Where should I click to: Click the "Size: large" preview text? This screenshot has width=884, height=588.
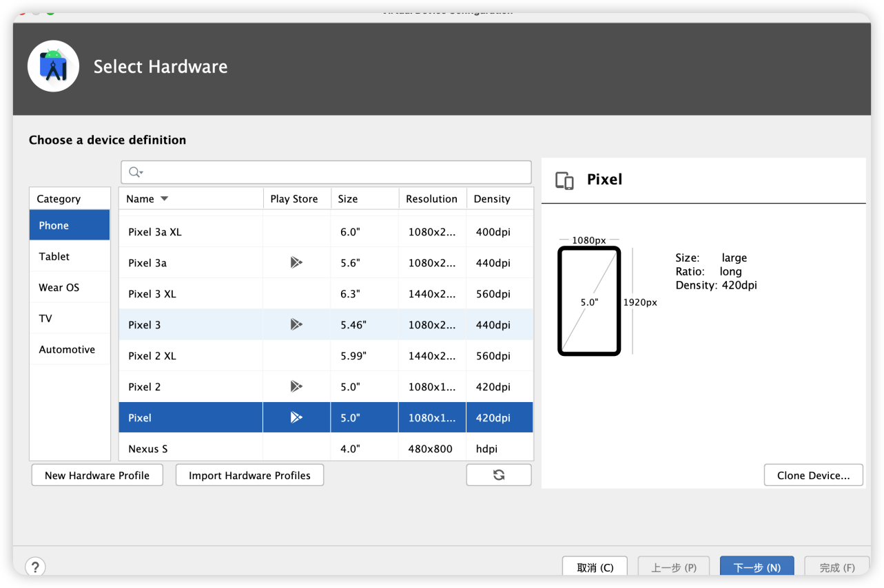(711, 258)
